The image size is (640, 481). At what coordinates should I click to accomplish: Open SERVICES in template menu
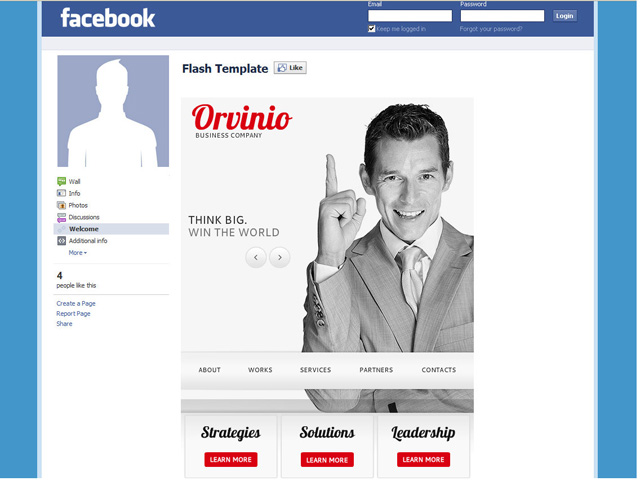click(x=316, y=370)
